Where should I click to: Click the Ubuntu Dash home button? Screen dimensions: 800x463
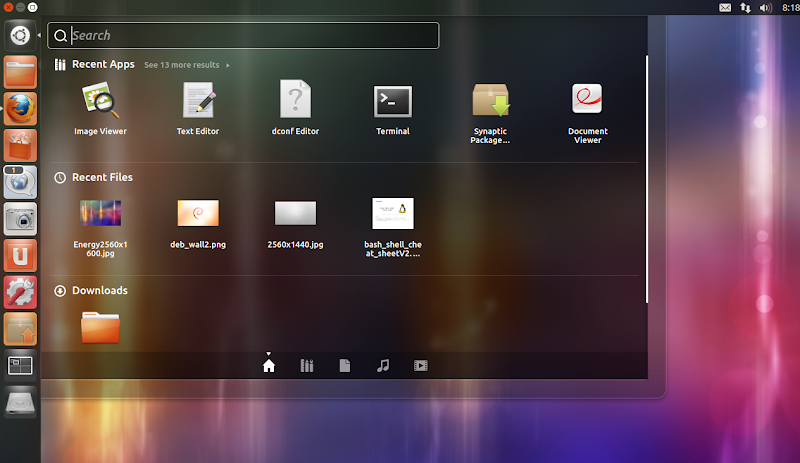tap(20, 35)
